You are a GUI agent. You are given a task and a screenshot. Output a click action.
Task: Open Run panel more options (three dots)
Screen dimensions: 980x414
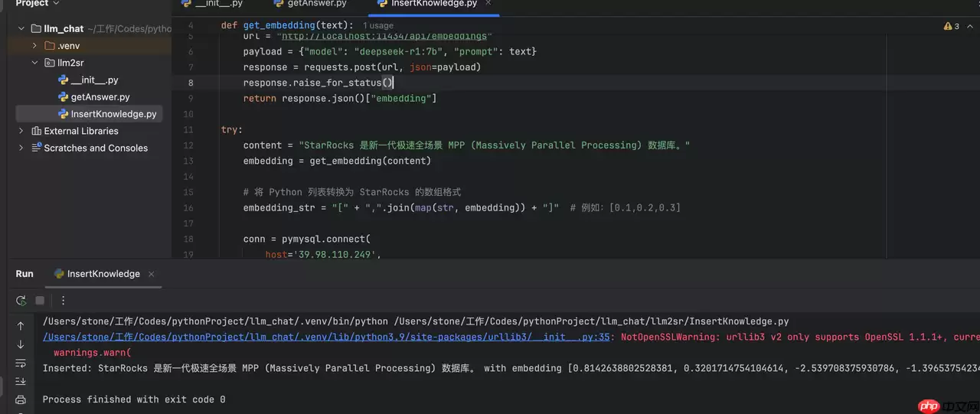(64, 301)
